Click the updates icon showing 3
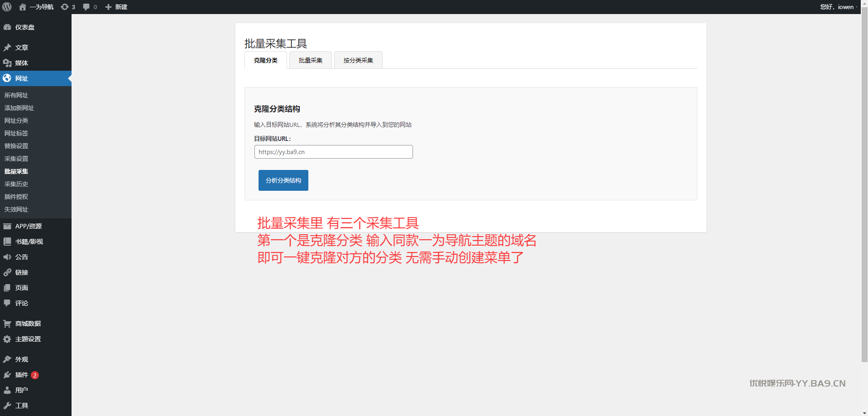This screenshot has height=416, width=868. click(x=65, y=7)
